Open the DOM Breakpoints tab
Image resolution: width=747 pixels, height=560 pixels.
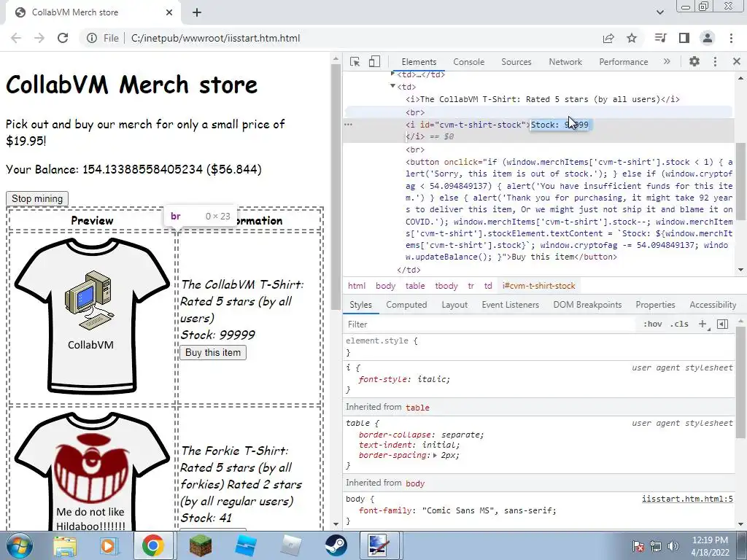point(587,305)
